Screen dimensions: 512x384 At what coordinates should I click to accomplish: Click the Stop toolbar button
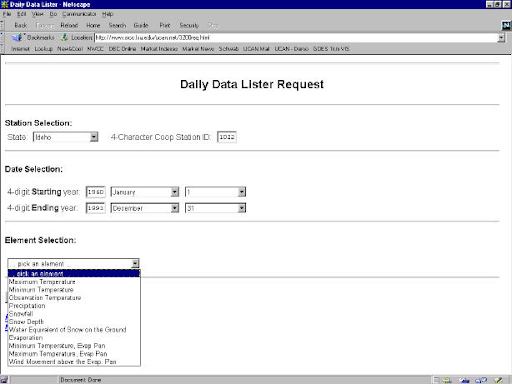click(x=213, y=25)
